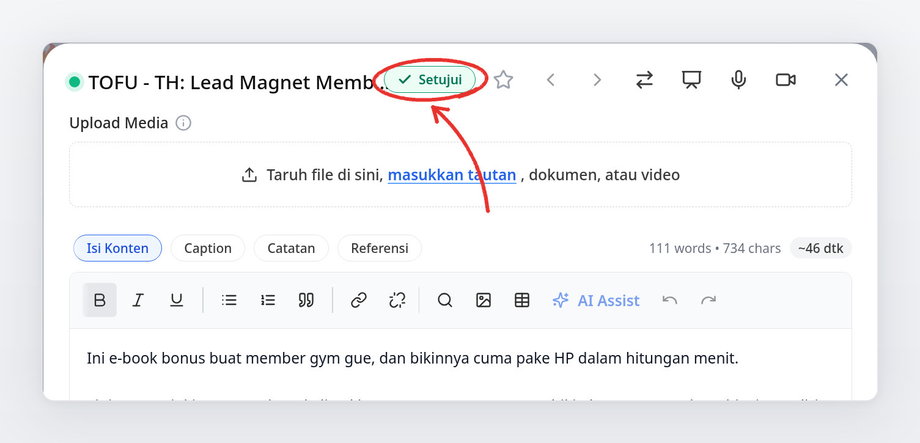Click the Upload Media label
Screen dimensions: 920x443
click(119, 123)
